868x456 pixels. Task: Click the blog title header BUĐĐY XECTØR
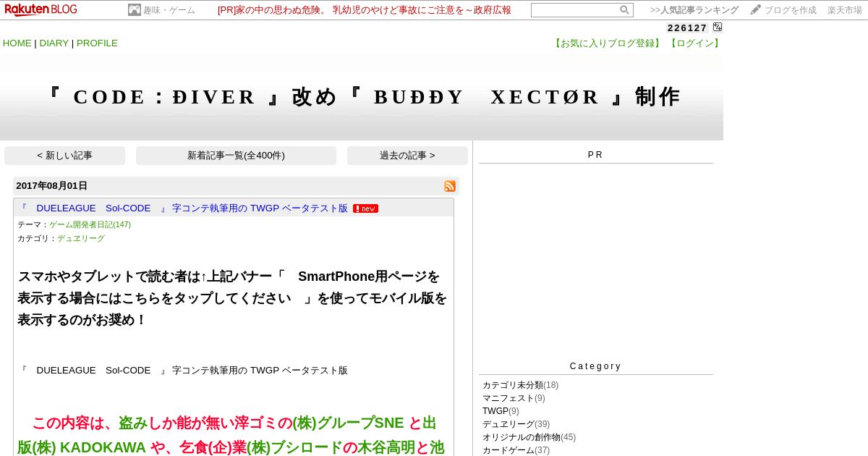pos(362,97)
